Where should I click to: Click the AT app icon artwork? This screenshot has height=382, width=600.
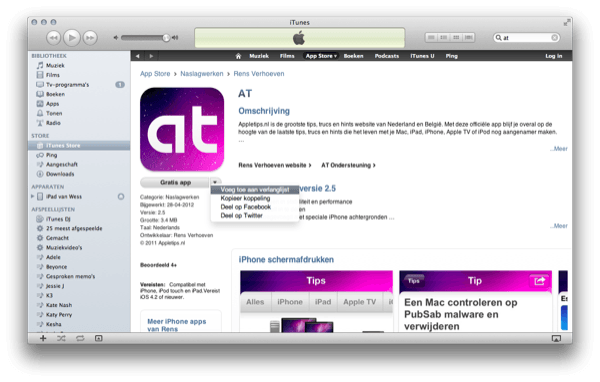(182, 129)
